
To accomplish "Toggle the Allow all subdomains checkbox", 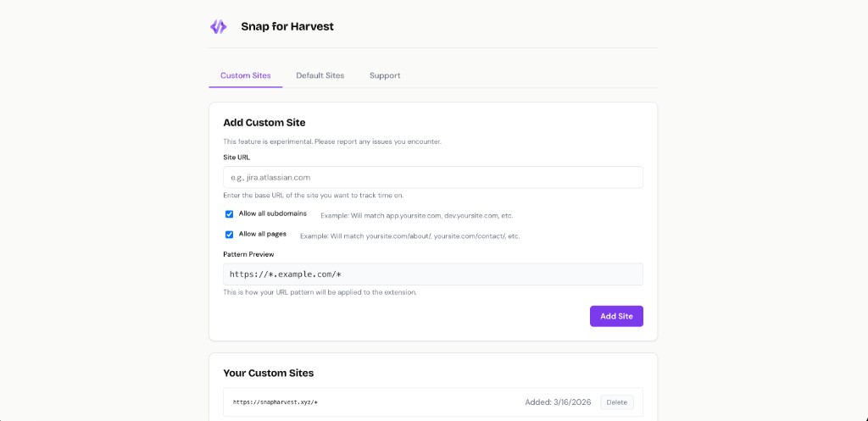I will pyautogui.click(x=229, y=214).
